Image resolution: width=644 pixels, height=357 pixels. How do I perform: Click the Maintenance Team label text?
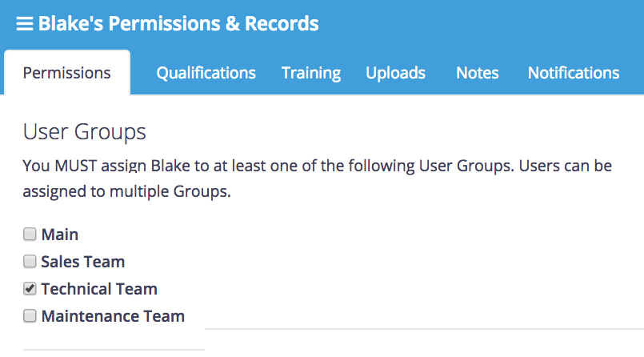pyautogui.click(x=113, y=316)
